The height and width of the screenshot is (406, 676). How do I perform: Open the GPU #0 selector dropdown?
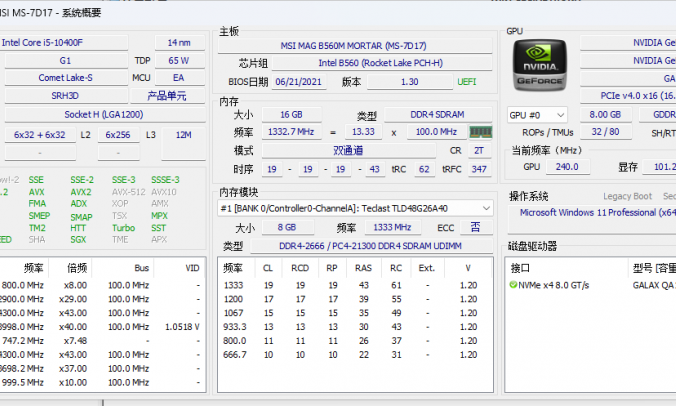pos(537,115)
